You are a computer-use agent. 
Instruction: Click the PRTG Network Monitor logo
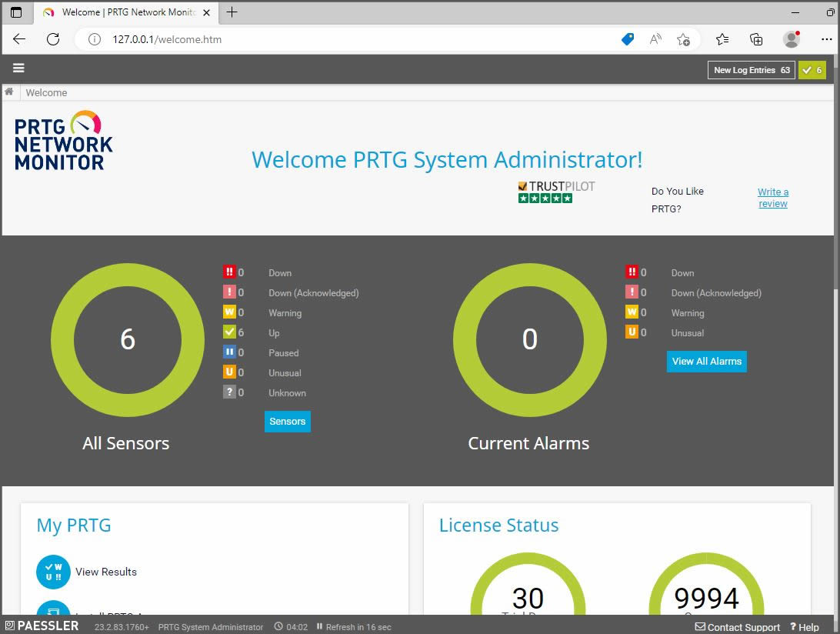(x=62, y=141)
